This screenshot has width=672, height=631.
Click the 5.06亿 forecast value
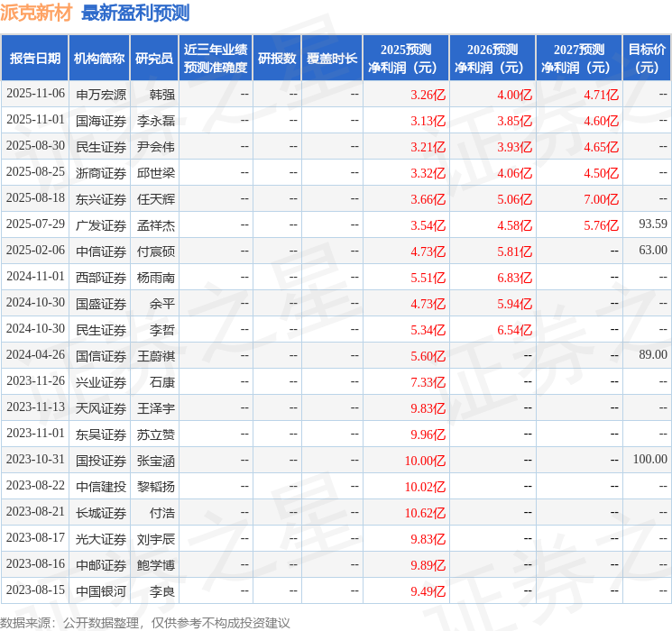[515, 199]
